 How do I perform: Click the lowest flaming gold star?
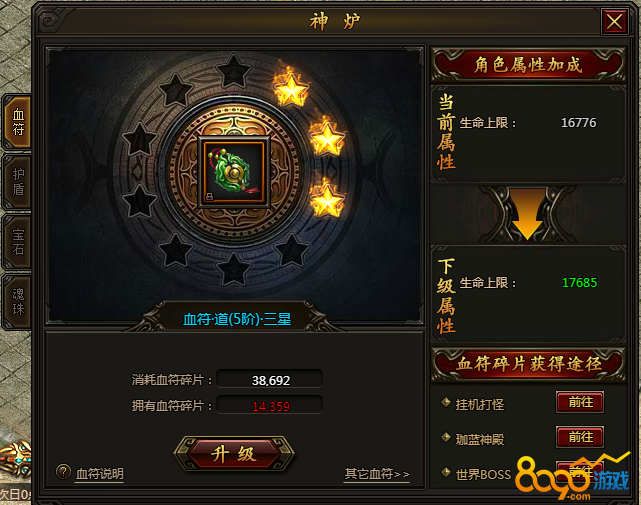[x=327, y=200]
